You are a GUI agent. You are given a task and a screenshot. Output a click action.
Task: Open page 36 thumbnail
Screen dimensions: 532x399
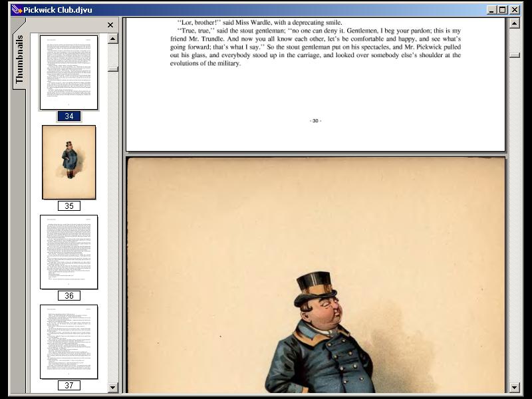69,252
